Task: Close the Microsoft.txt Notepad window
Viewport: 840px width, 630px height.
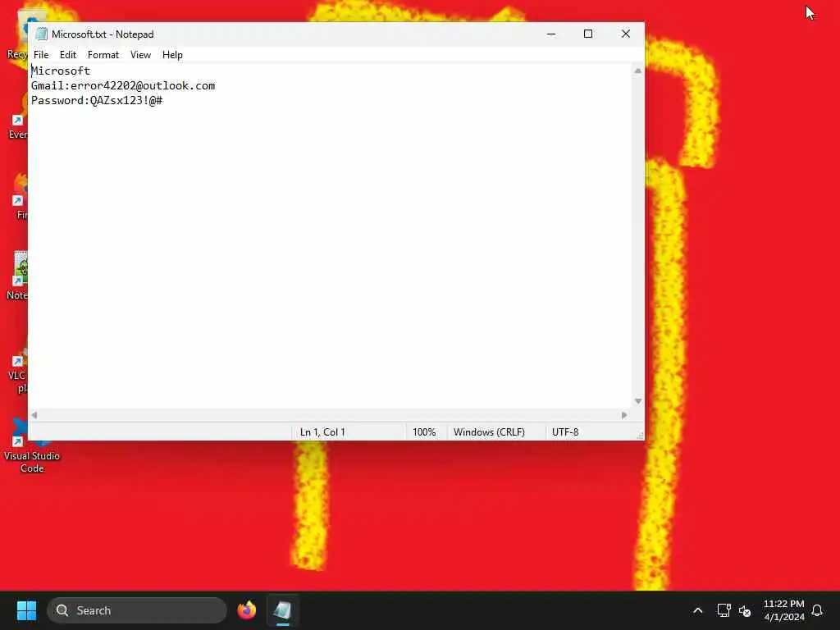Action: (x=625, y=34)
